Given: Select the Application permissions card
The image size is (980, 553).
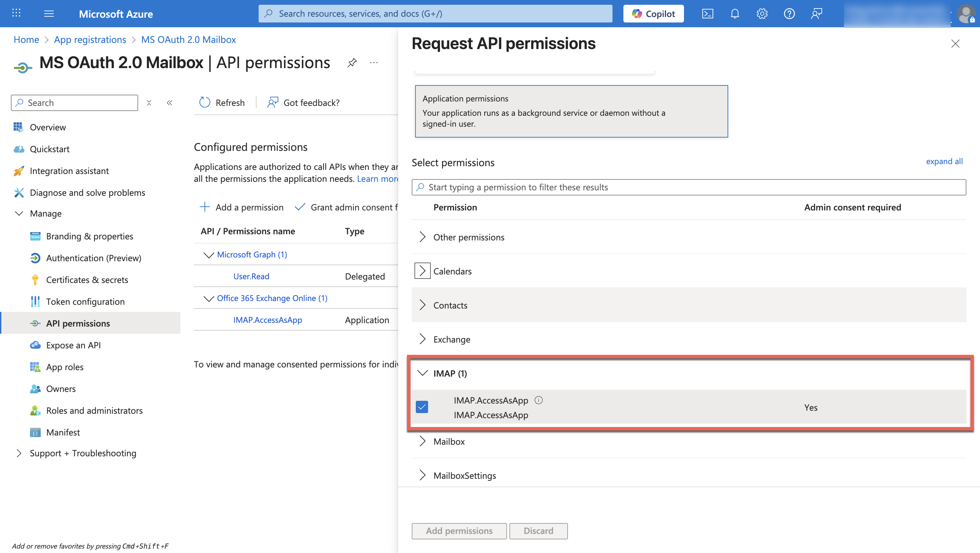Looking at the screenshot, I should [x=571, y=111].
